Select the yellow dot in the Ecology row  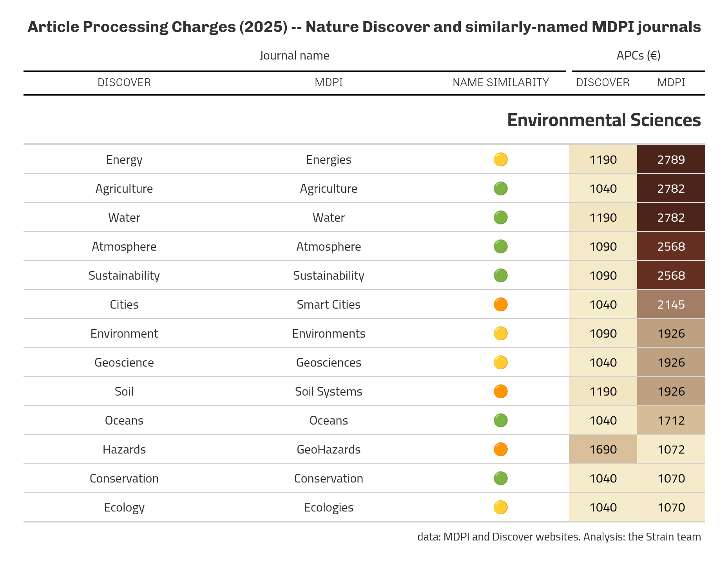click(500, 507)
